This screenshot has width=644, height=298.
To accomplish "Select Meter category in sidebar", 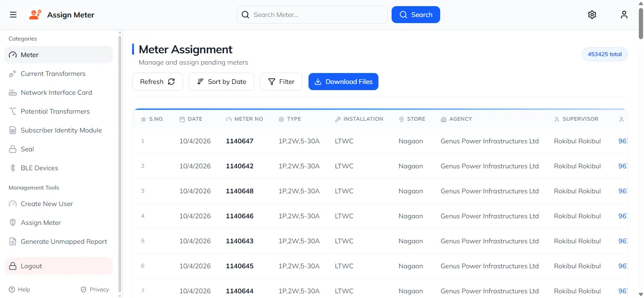I will pos(59,55).
